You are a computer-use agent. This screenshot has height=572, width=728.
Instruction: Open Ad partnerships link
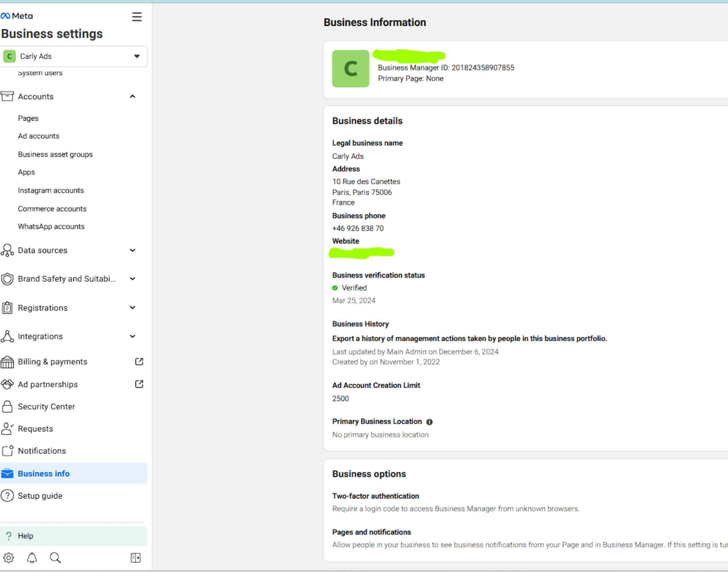48,385
